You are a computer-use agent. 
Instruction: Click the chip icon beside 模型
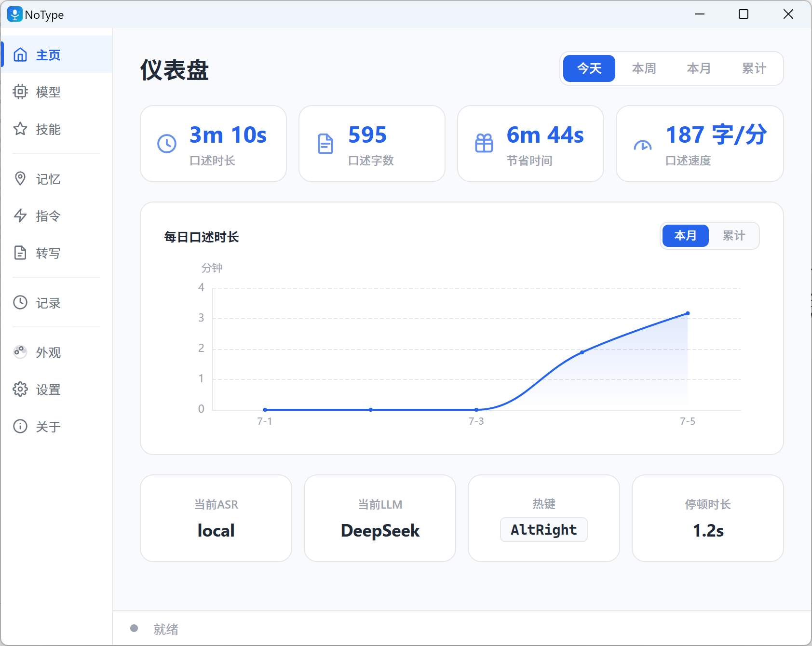20,92
